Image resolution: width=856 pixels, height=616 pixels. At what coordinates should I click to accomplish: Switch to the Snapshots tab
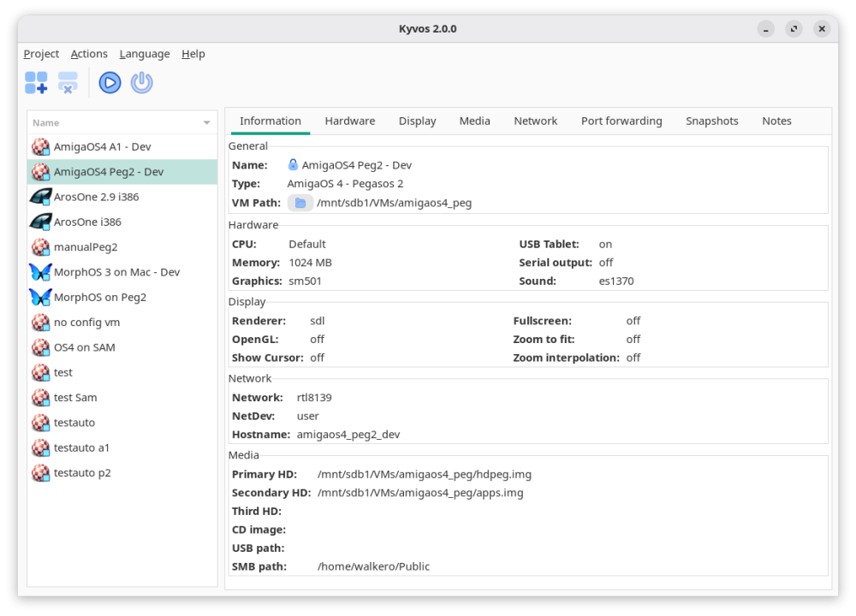pos(711,121)
